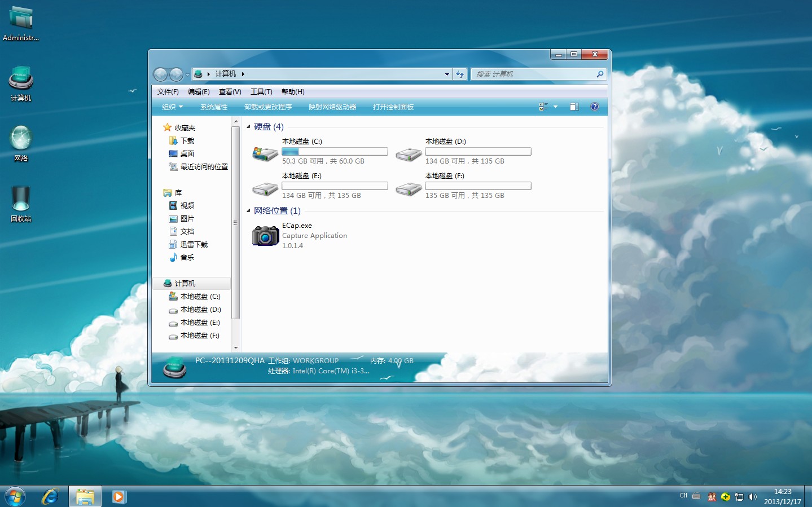Select 本地磁盘 (E:) in navigation tree
This screenshot has width=812, height=507.
click(x=200, y=323)
